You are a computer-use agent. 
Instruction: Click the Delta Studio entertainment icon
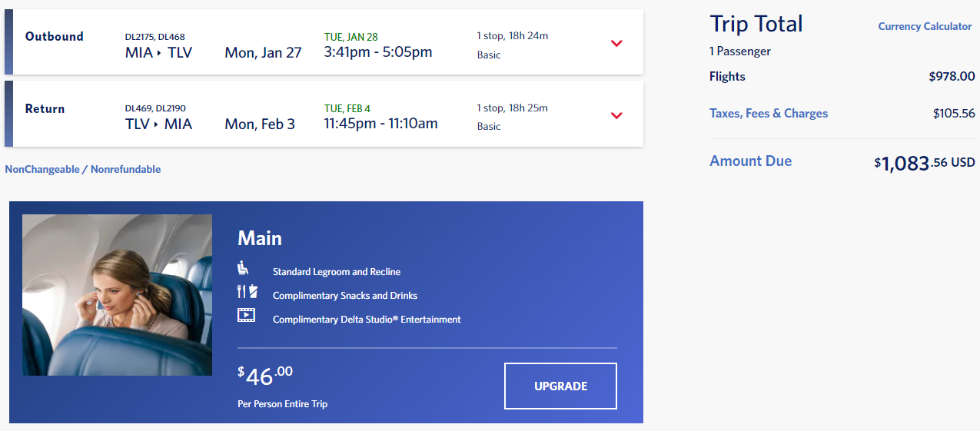(x=246, y=314)
